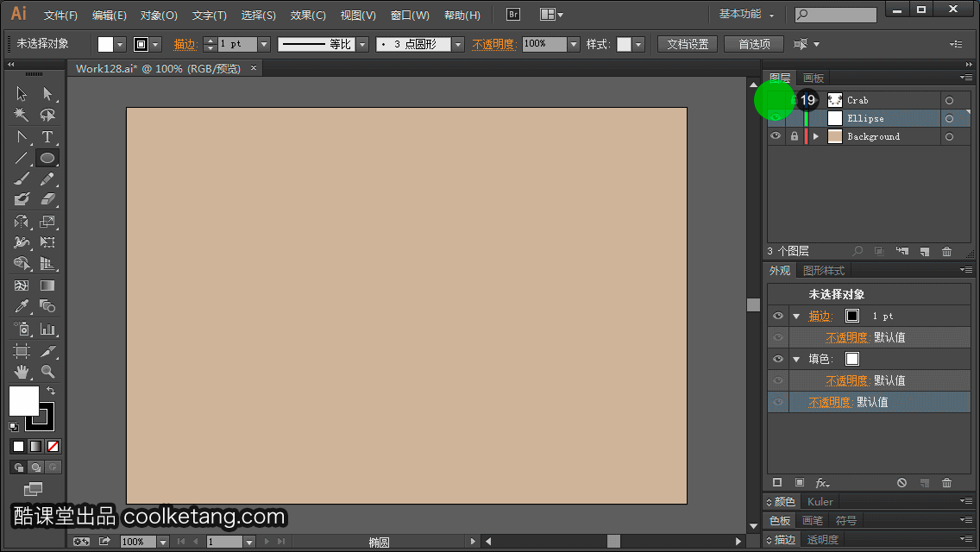Image resolution: width=980 pixels, height=552 pixels.
Task: Click the white fill color box
Action: [23, 400]
